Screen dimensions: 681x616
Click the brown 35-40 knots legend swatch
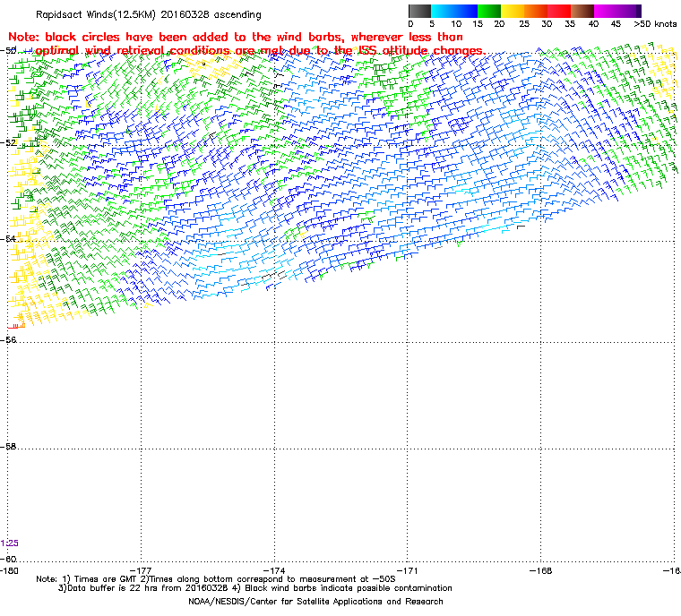582,11
